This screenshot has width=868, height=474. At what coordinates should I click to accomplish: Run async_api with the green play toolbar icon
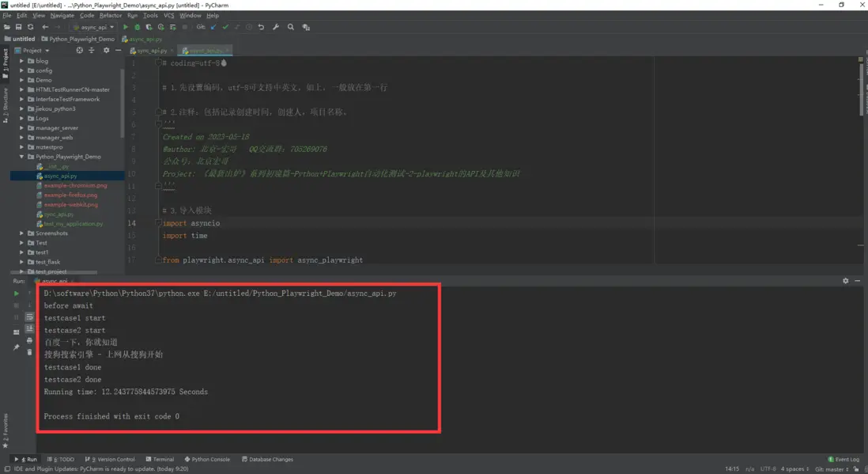[126, 27]
